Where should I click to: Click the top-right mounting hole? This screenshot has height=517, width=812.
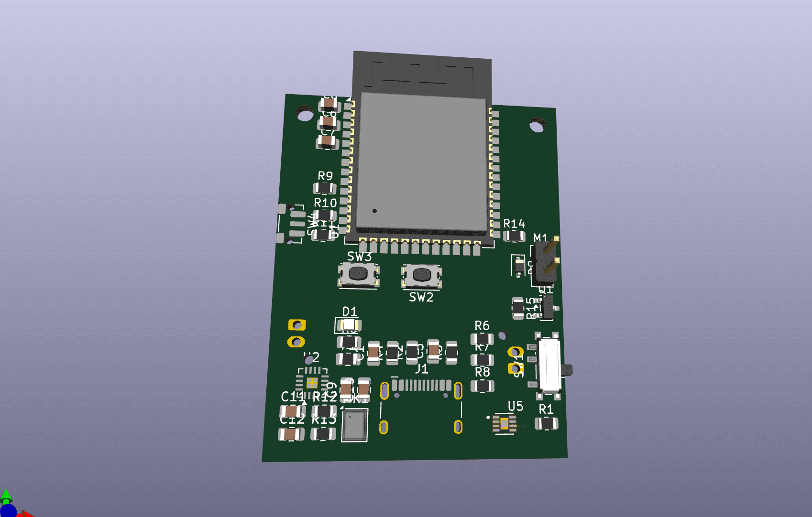tap(537, 125)
